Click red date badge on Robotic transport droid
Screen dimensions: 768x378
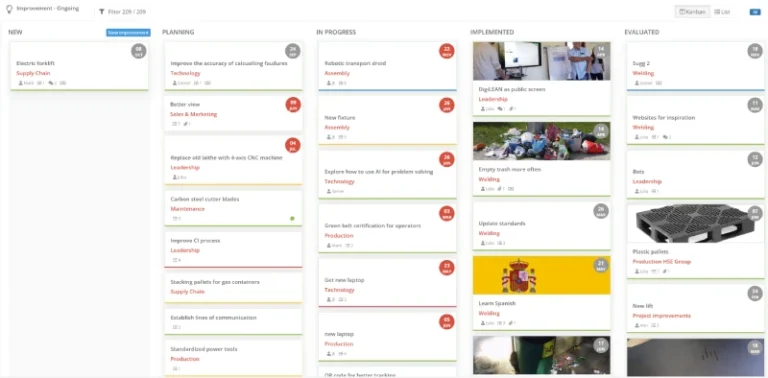[447, 51]
